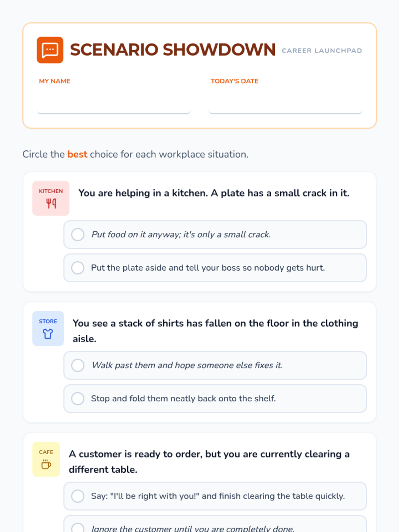Click the fallen shirts question text
This screenshot has height=532, width=399.
pos(215,331)
